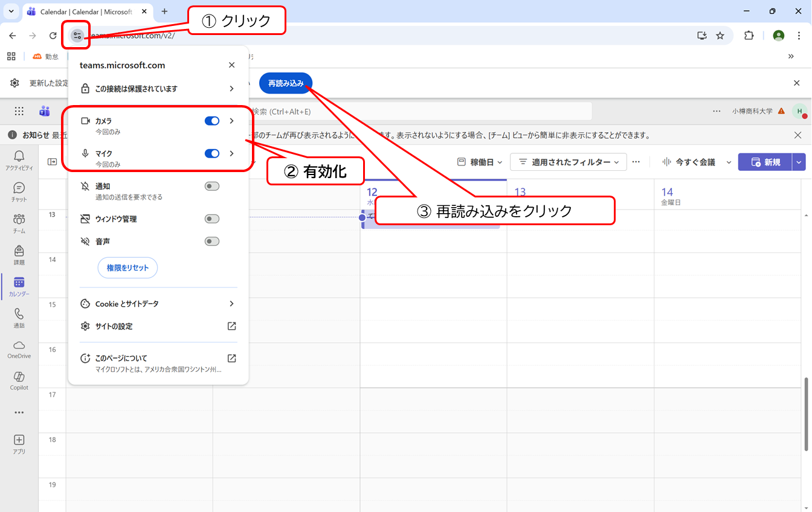Toggle the microphone (マイク) permission switch
Viewport: 812px width, 512px height.
pos(212,153)
